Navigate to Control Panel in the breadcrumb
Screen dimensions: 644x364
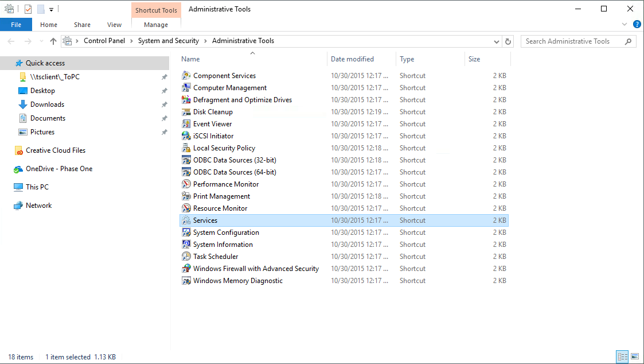point(104,41)
